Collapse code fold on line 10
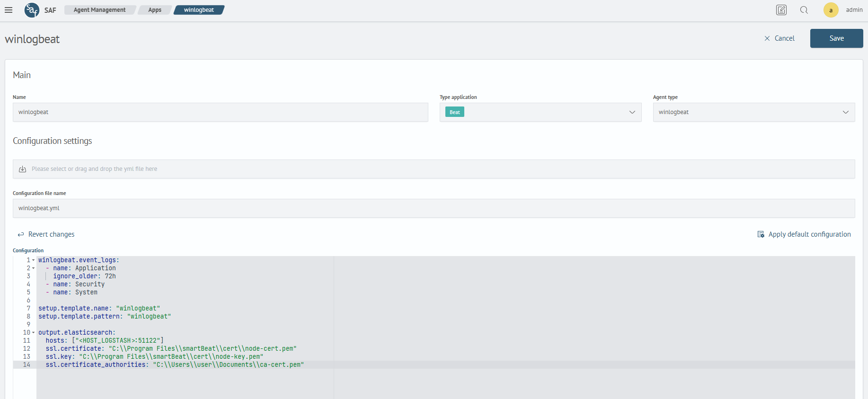 click(34, 333)
